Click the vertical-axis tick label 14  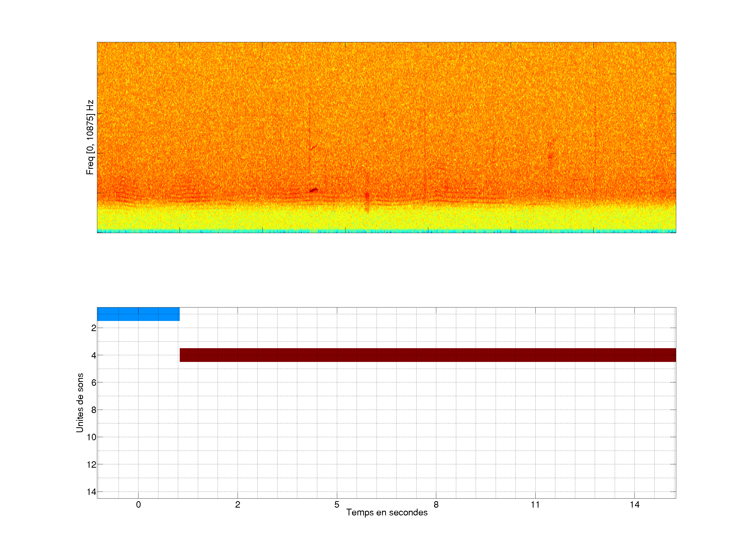[x=92, y=492]
